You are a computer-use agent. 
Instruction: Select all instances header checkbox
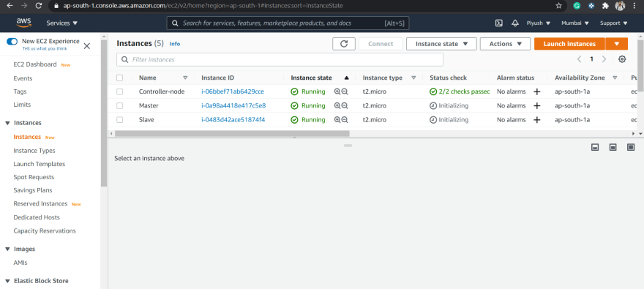point(119,78)
